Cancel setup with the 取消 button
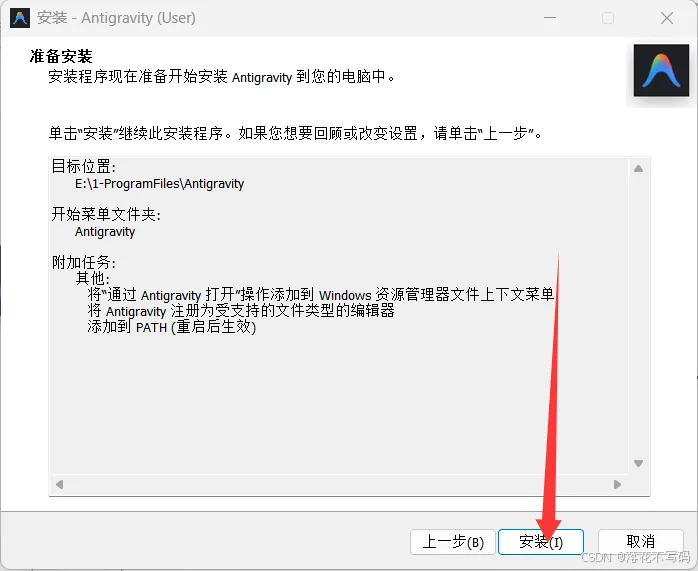Viewport: 698px width, 571px height. (x=641, y=542)
